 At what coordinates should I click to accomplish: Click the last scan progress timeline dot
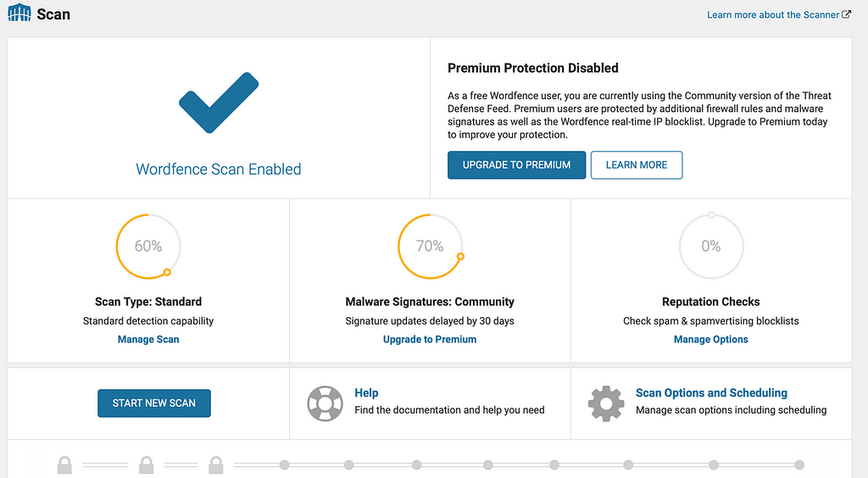pos(799,465)
